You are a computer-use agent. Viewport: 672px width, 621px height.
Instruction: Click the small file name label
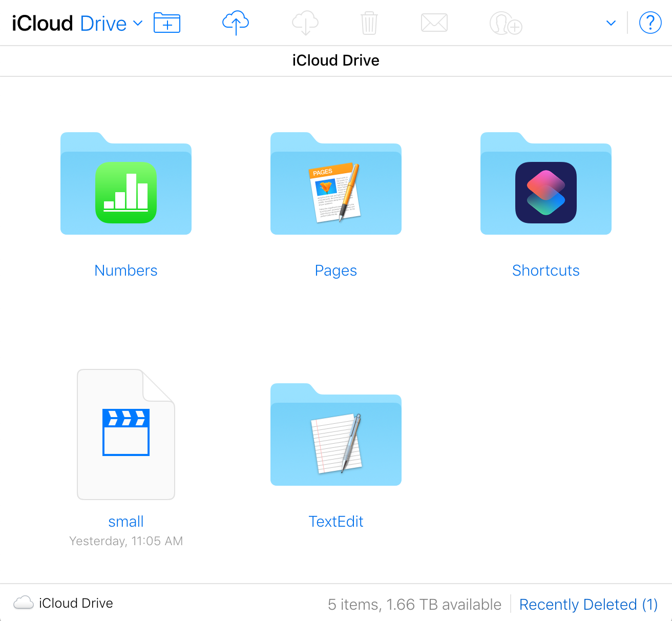pyautogui.click(x=126, y=522)
